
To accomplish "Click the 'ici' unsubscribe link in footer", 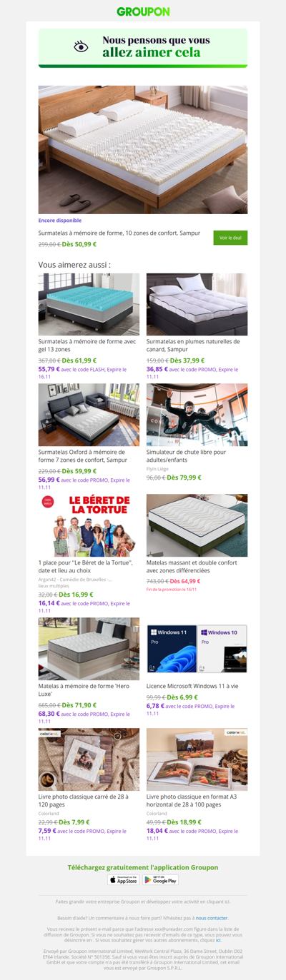I will (x=219, y=940).
